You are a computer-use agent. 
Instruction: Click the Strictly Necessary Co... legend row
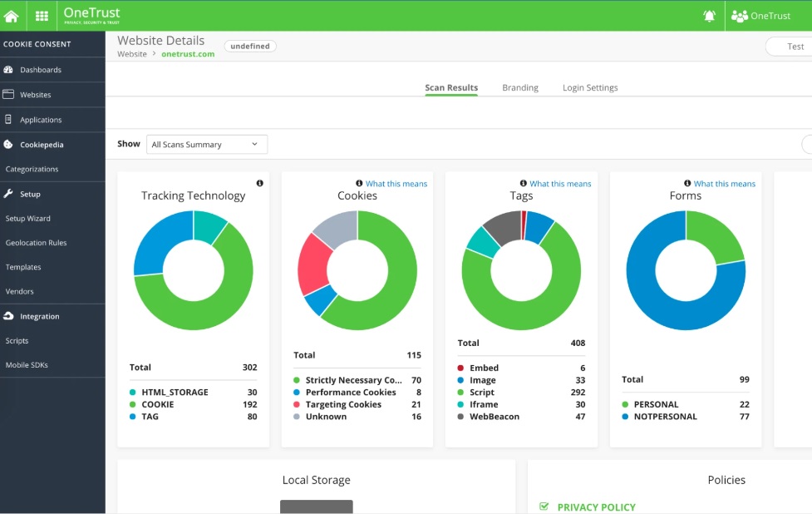click(x=357, y=380)
